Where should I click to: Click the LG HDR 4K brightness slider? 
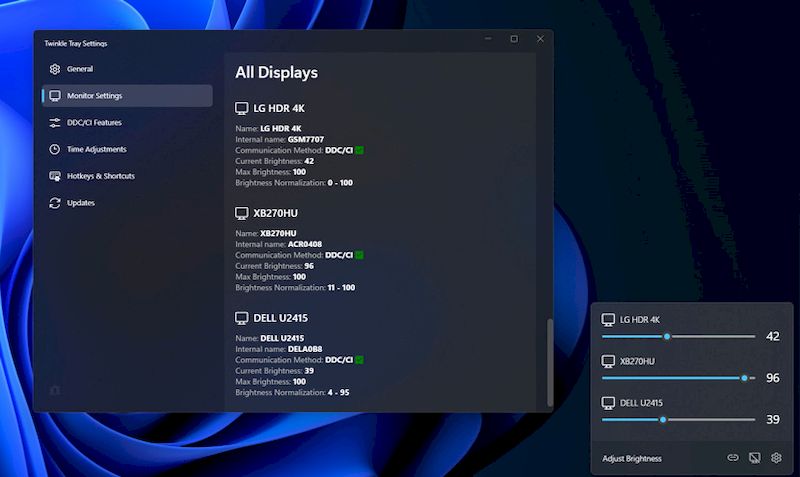(678, 336)
